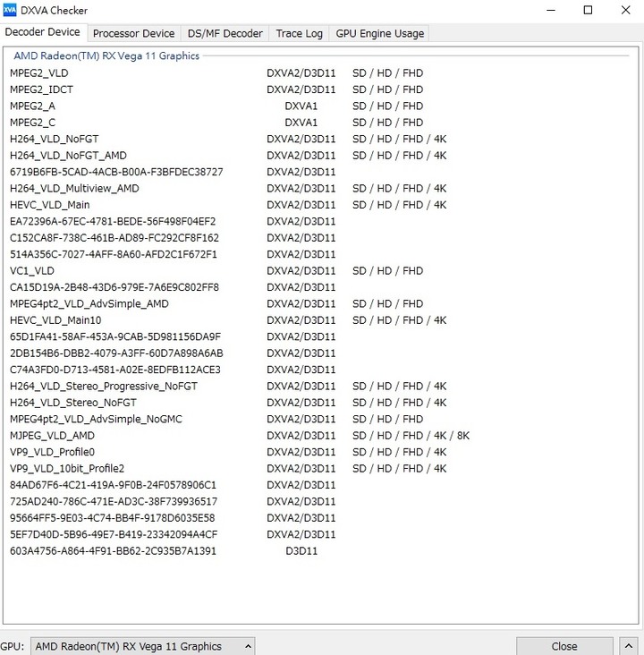The image size is (644, 655).
Task: Select the MPEG4pt2_VLD_AdvSimple_AMD row
Action: pos(216,303)
